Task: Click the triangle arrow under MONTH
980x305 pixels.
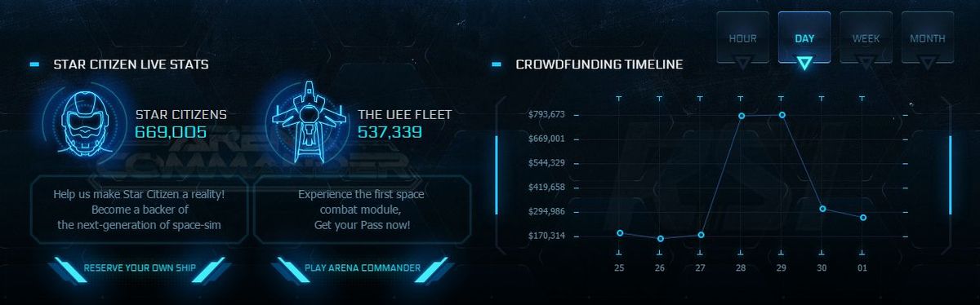Action: click(928, 61)
